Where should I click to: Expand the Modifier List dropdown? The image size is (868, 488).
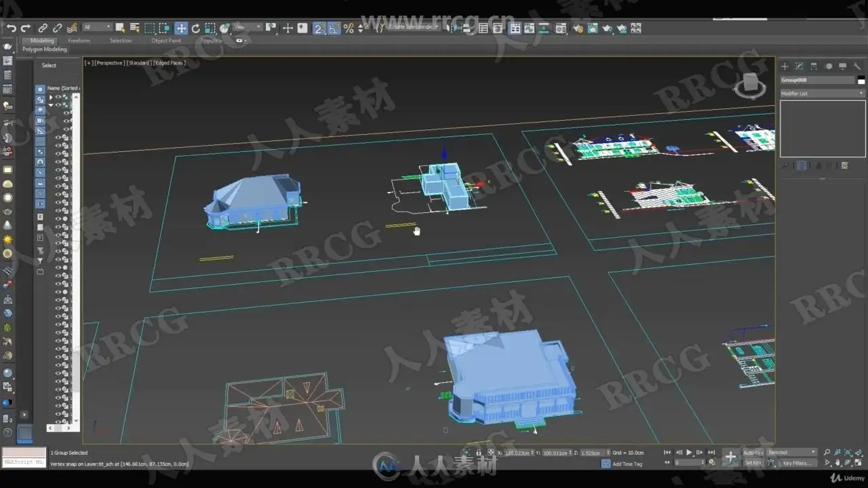click(x=823, y=94)
